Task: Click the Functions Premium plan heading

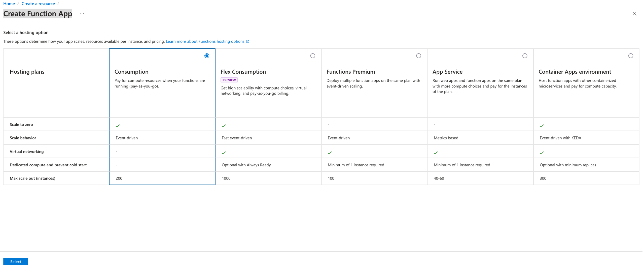Action: click(350, 72)
